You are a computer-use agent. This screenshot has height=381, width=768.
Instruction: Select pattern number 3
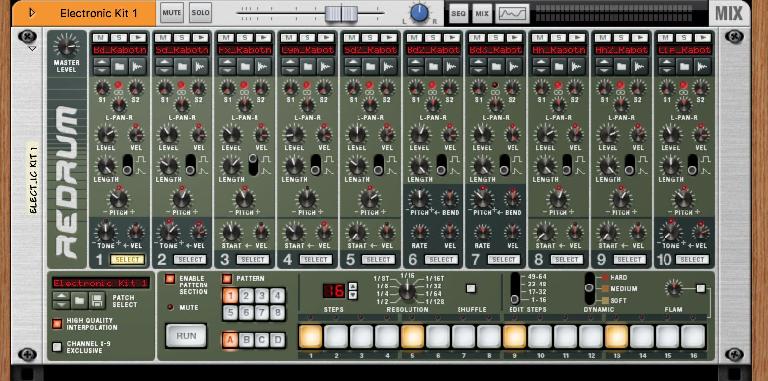(262, 295)
